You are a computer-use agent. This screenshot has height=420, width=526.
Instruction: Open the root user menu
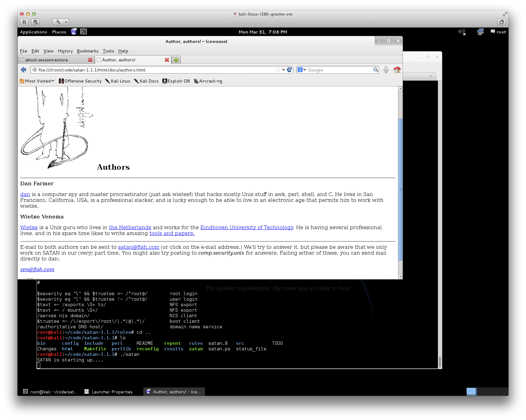(x=498, y=32)
